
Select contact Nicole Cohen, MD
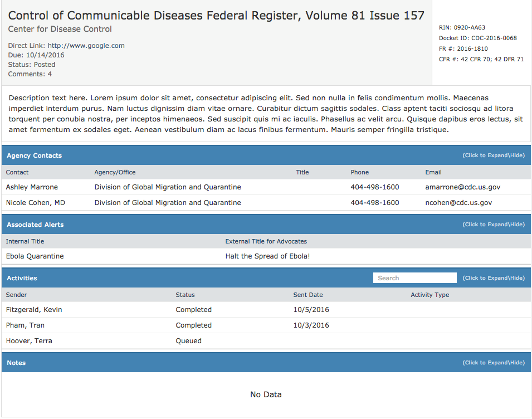[36, 203]
